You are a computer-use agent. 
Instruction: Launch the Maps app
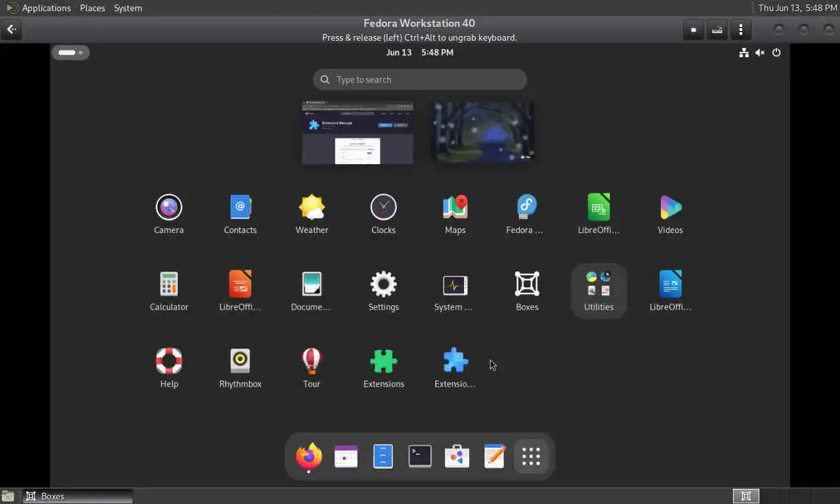click(455, 215)
